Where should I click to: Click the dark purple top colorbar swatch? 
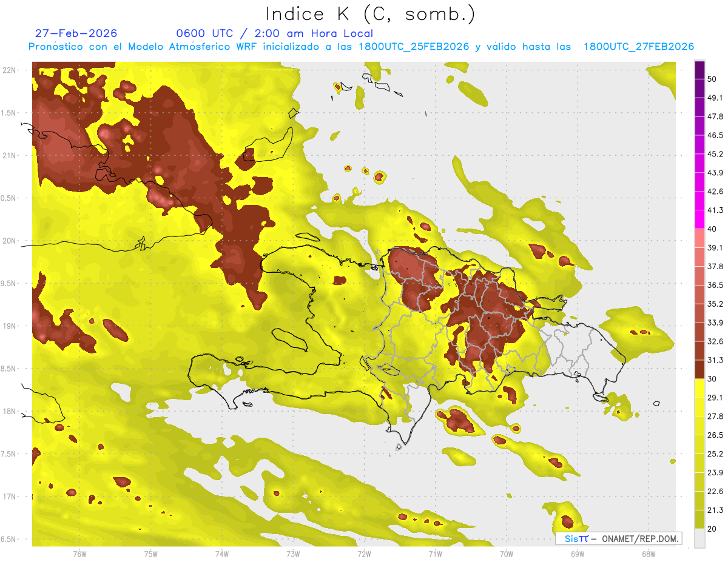point(699,70)
